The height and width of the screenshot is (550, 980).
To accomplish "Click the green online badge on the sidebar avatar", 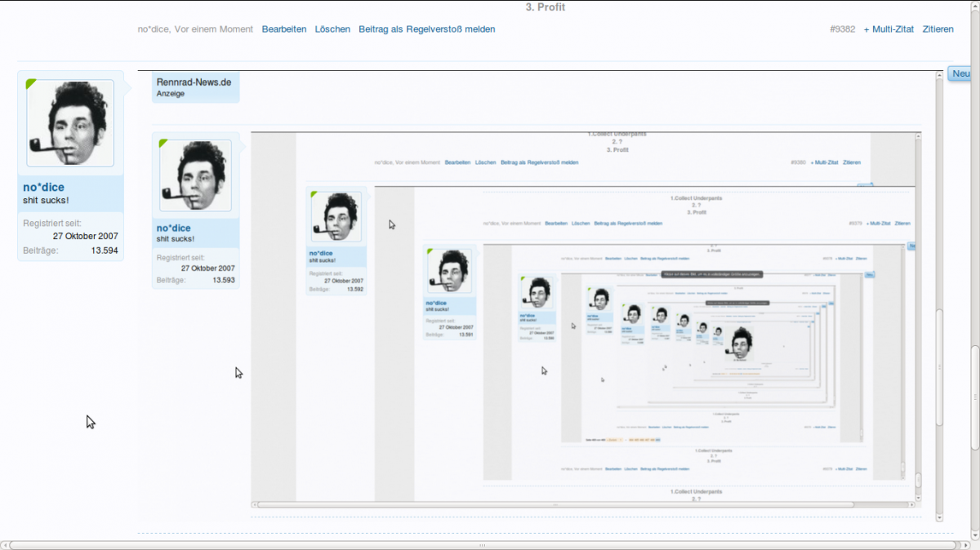I will coord(31,83).
